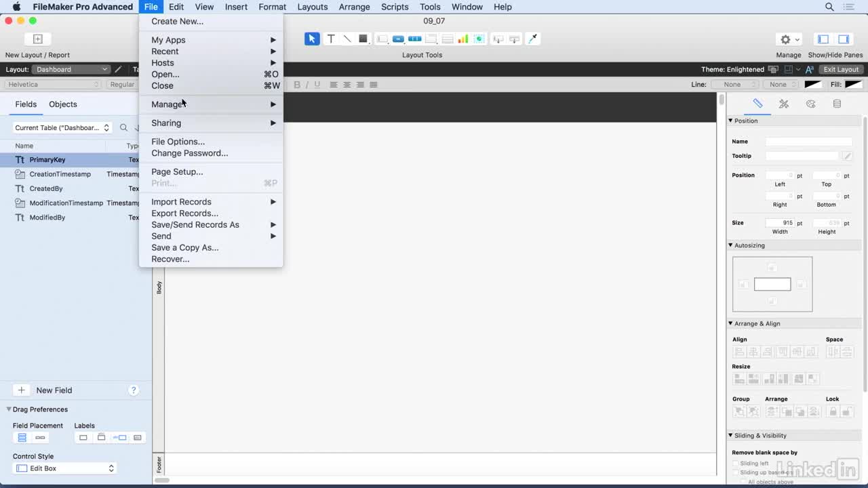Screen dimensions: 868x488
Task: Select the Format Painter eyedropper tool
Action: pos(533,39)
